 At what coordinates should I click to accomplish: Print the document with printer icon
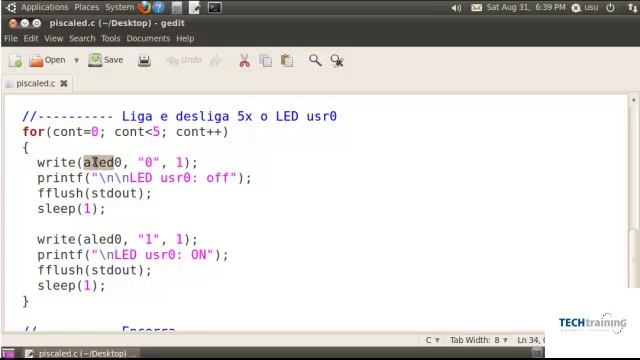[x=144, y=60]
